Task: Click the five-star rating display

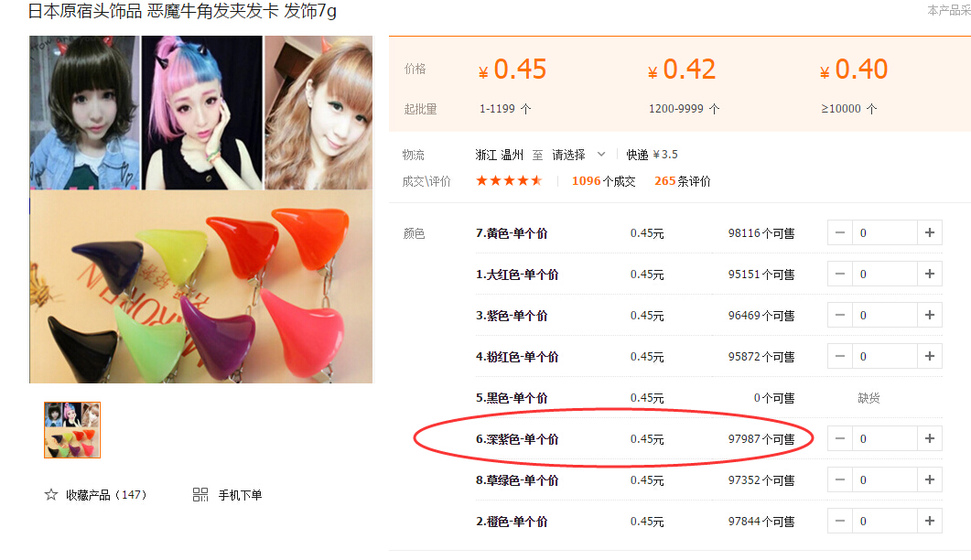Action: click(509, 181)
